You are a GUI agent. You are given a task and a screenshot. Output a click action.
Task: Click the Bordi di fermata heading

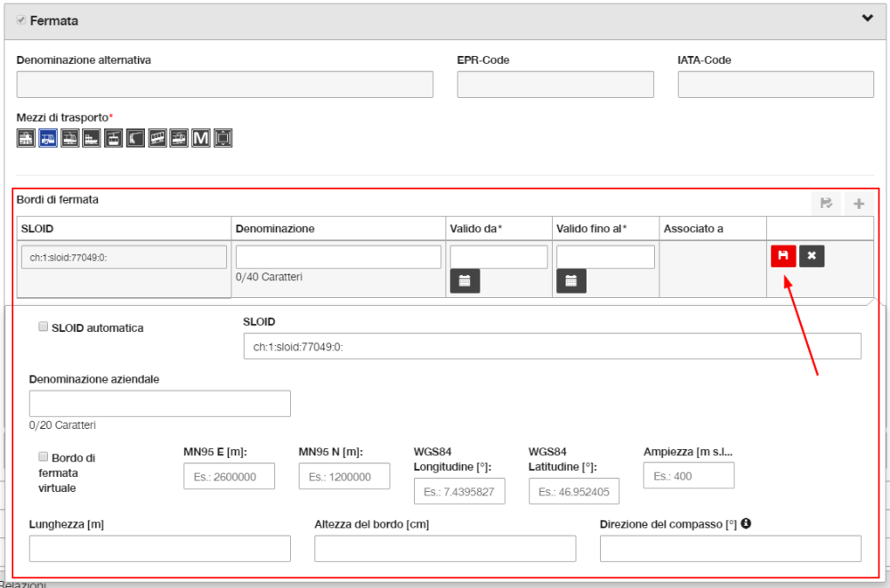click(x=57, y=200)
